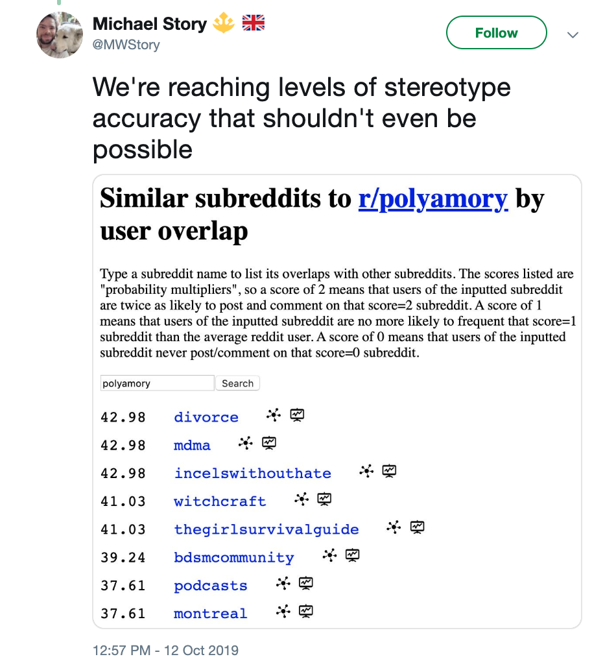
Task: Click the tweet timestamp 12 Oct 2019
Action: (165, 651)
